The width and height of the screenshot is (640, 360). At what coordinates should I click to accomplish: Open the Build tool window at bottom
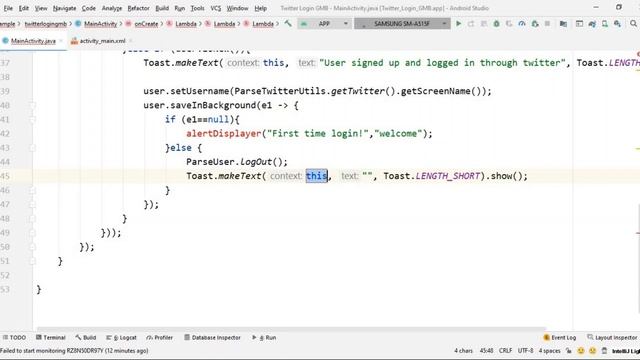click(86, 338)
